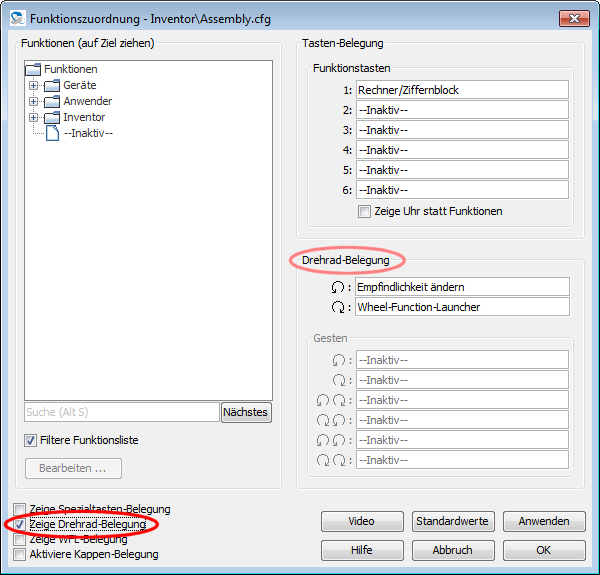Click the Inventor folder icon
600x575 pixels.
(x=53, y=117)
